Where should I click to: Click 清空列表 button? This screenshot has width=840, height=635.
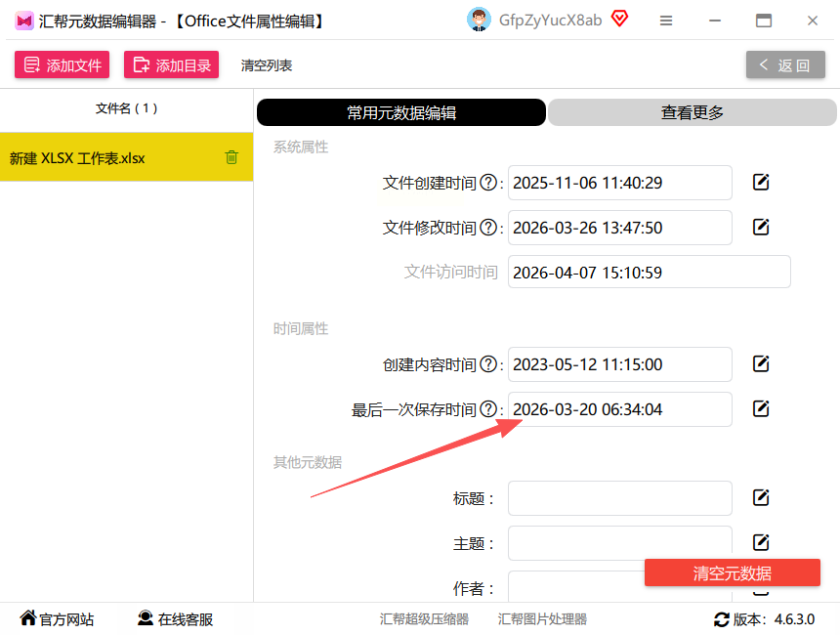(267, 65)
